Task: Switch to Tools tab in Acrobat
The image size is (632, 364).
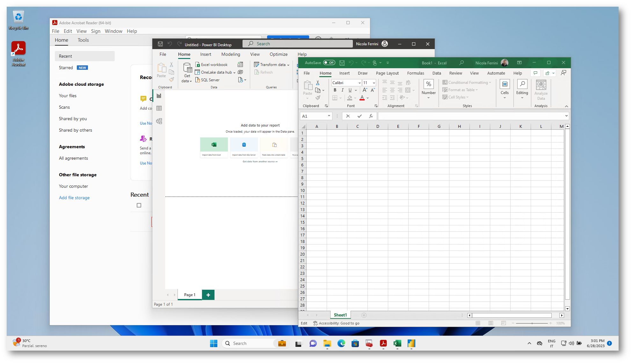Action: click(x=83, y=40)
